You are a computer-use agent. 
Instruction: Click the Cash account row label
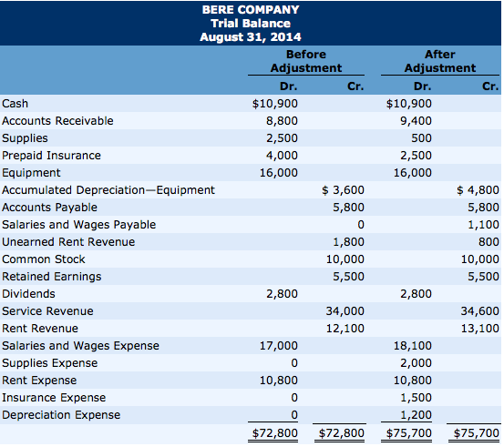(15, 104)
